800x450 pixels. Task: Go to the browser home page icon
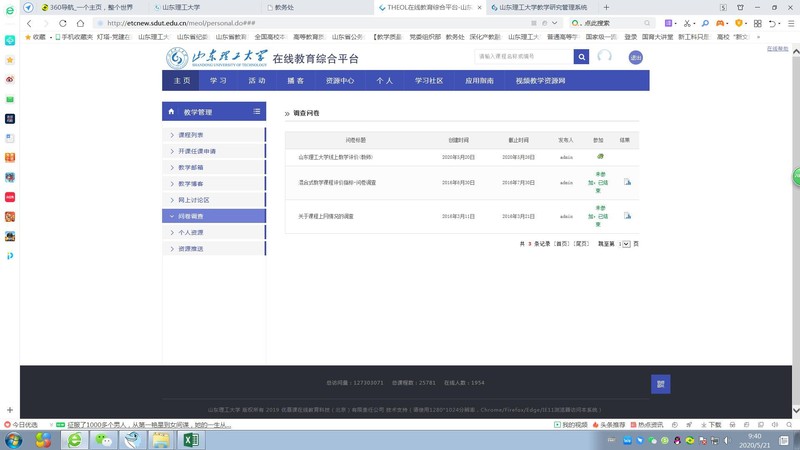80,23
